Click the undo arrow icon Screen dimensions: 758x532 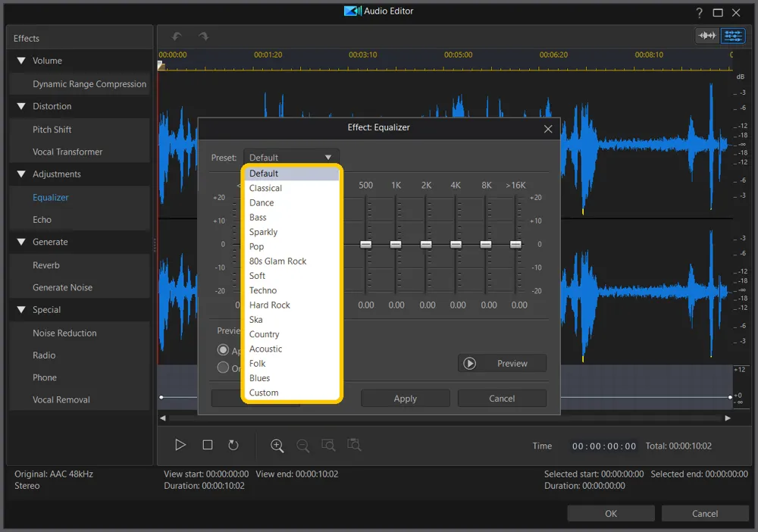[x=177, y=36]
